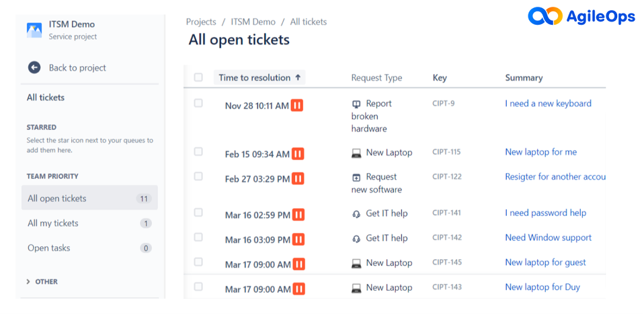Click the paused SLA icon for Nov 28
The width and height of the screenshot is (644, 315).
pyautogui.click(x=297, y=106)
